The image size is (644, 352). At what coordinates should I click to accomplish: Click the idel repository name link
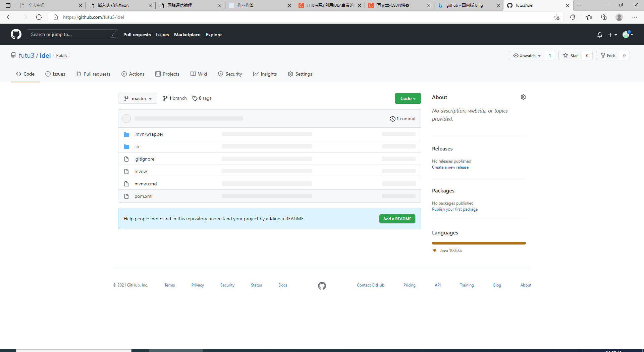coord(45,55)
